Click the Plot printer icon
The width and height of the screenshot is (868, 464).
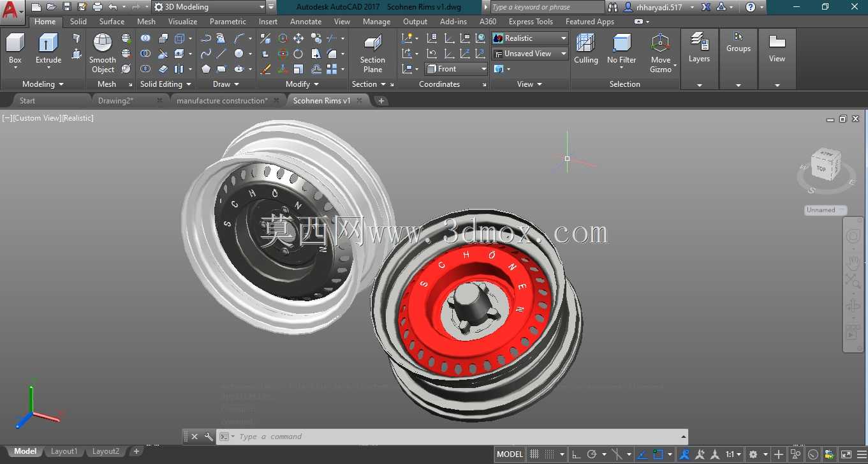tap(98, 7)
